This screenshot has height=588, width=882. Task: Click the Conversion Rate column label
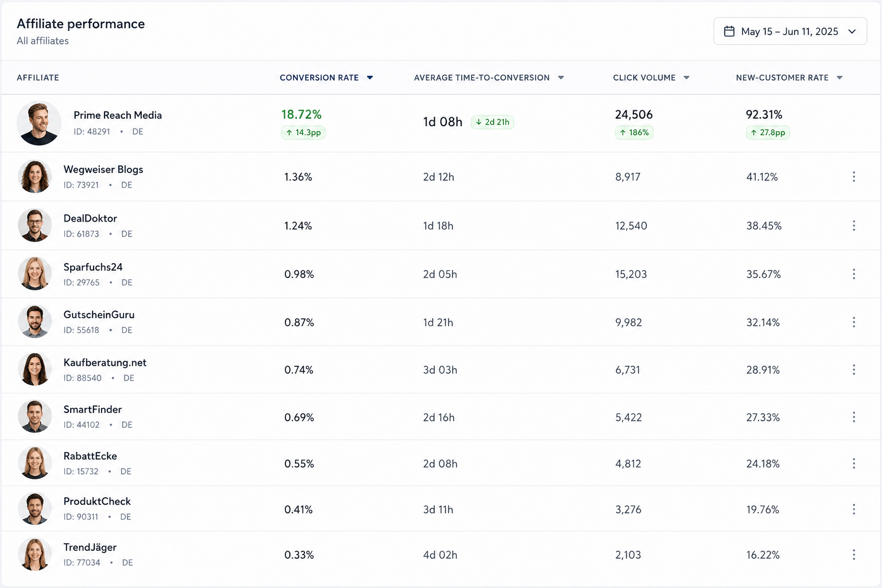(319, 78)
